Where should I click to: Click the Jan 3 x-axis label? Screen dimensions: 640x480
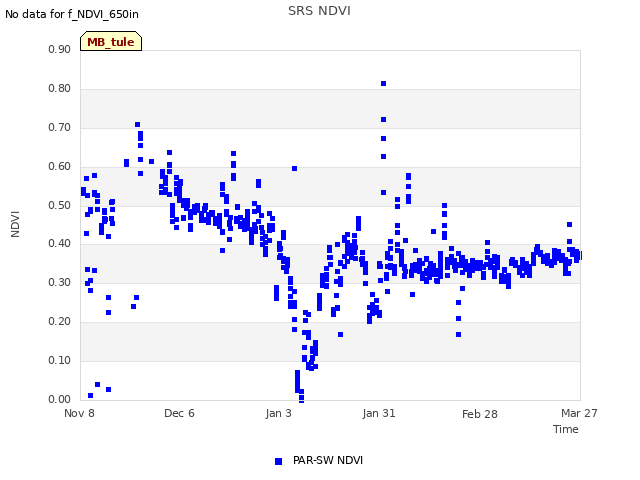click(x=279, y=413)
